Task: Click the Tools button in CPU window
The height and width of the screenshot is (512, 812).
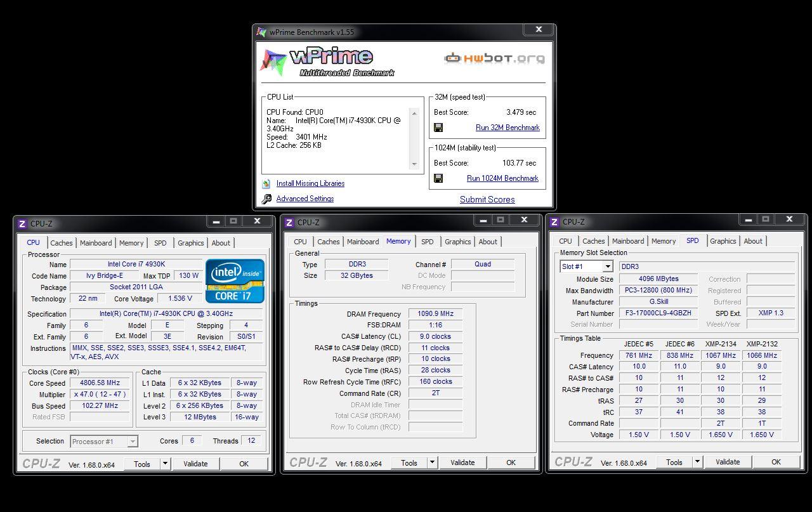Action: [x=142, y=464]
